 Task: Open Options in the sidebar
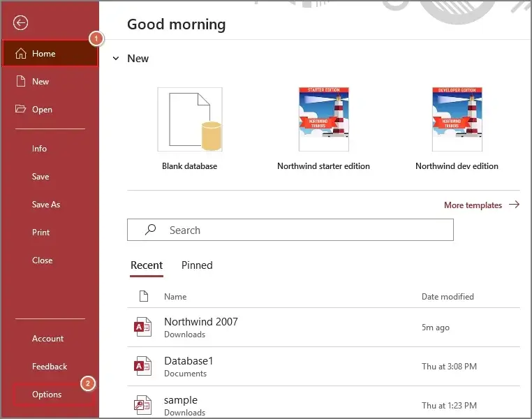[x=47, y=395]
